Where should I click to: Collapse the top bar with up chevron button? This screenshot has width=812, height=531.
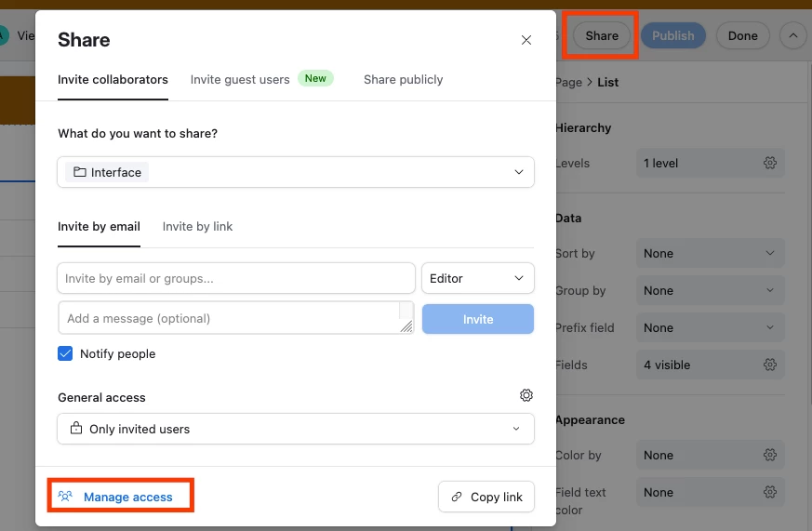[792, 35]
